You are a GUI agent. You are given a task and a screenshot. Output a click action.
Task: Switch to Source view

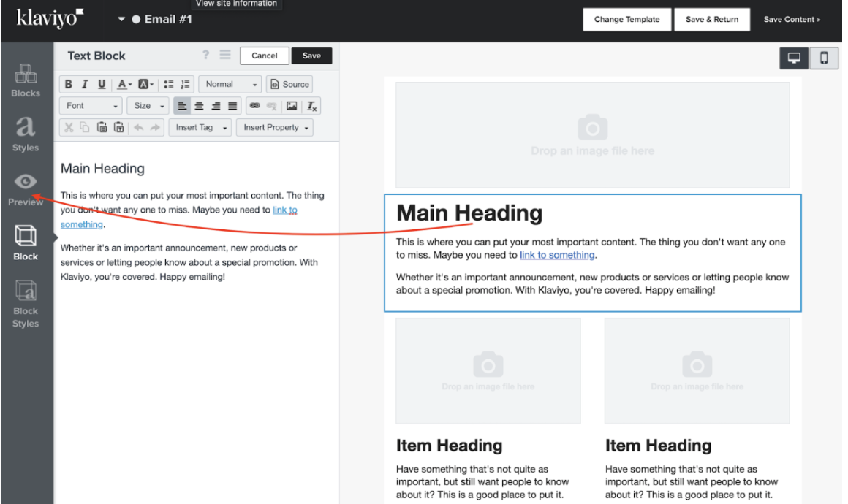[x=289, y=84]
